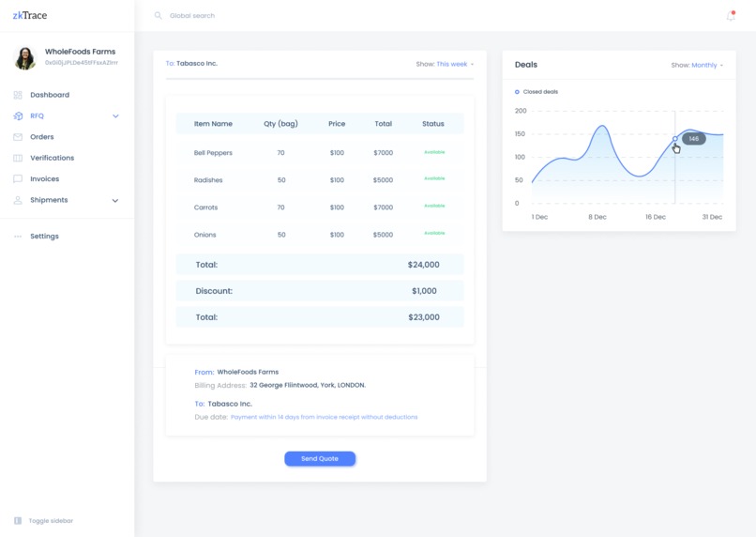
Task: Click the WholeFoods Farms account name
Action: tap(80, 52)
